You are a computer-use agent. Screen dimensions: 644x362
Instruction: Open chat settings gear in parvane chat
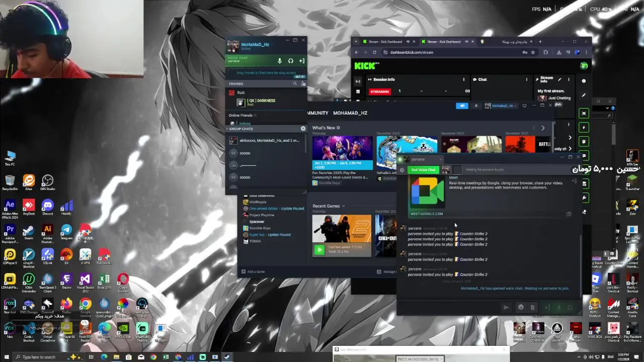coord(401,170)
